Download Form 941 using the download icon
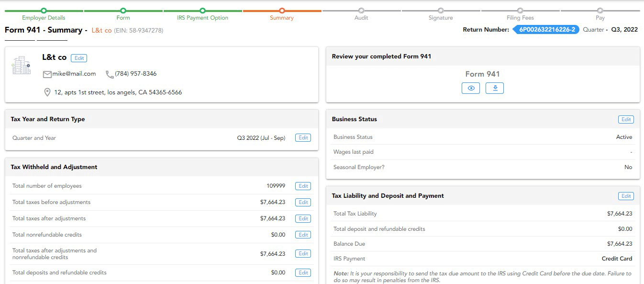The height and width of the screenshot is (284, 644). click(x=495, y=88)
